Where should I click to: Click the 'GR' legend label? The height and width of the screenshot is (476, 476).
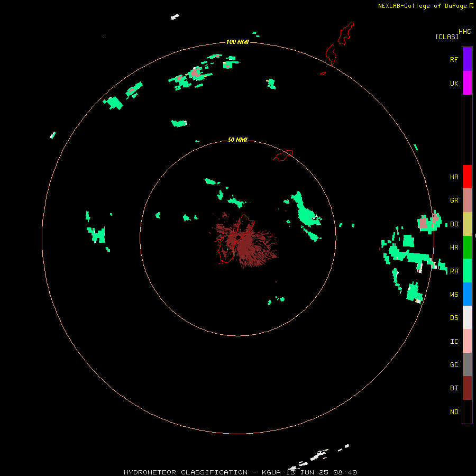coord(454,200)
